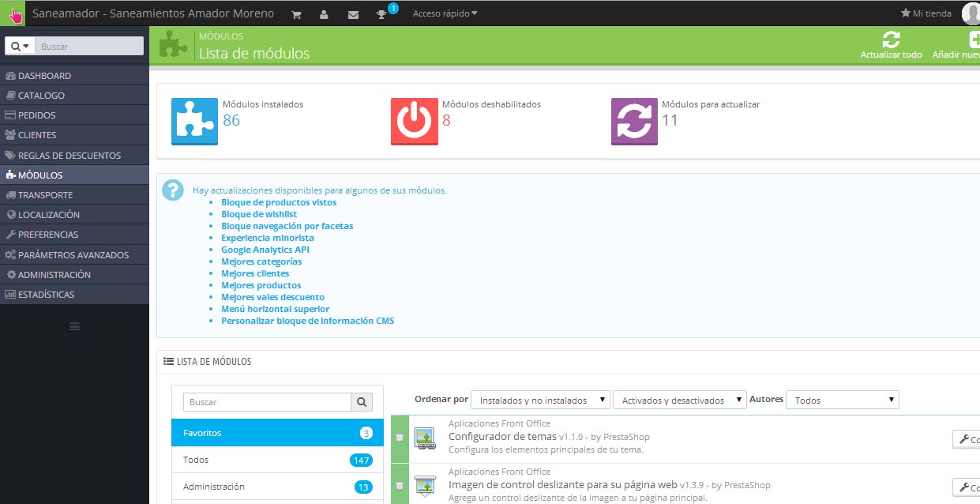The width and height of the screenshot is (980, 504).
Task: Open the envelope messages icon in top bar
Action: [353, 14]
